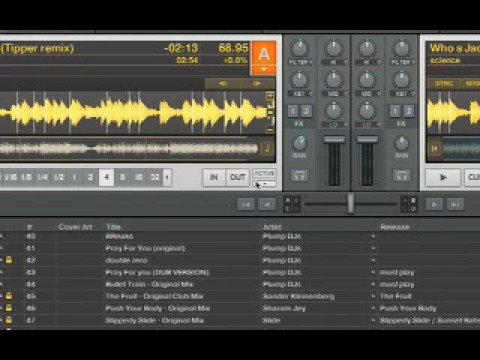Select loop size 1 beat
The height and width of the screenshot is (360, 480).
[x=74, y=177]
